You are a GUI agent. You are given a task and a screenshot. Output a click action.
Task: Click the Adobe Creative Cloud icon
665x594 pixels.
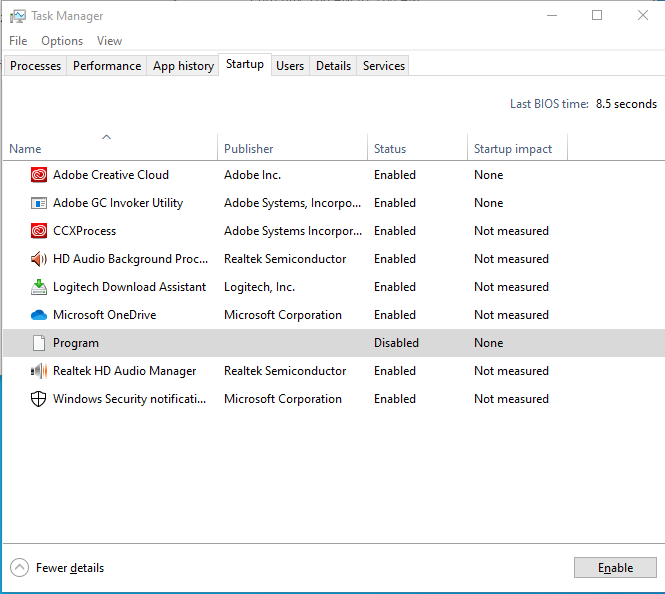click(x=39, y=175)
